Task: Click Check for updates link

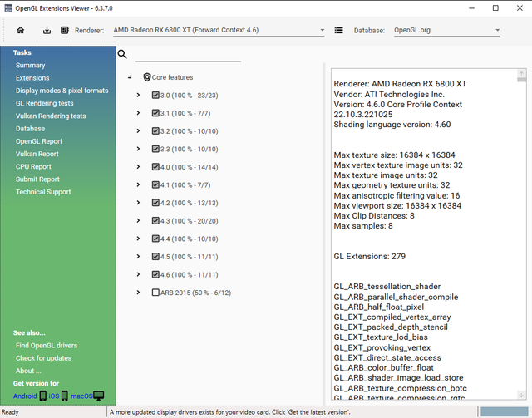Action: coord(43,358)
